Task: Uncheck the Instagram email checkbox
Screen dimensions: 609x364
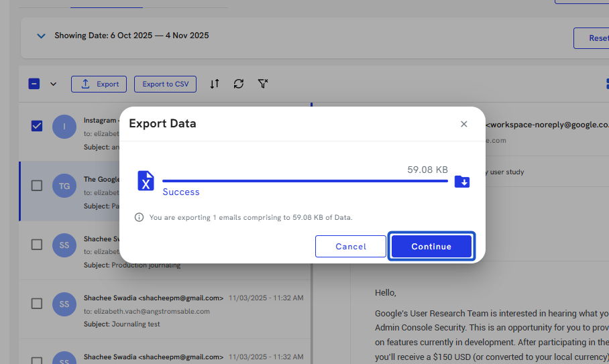Action: pos(37,126)
